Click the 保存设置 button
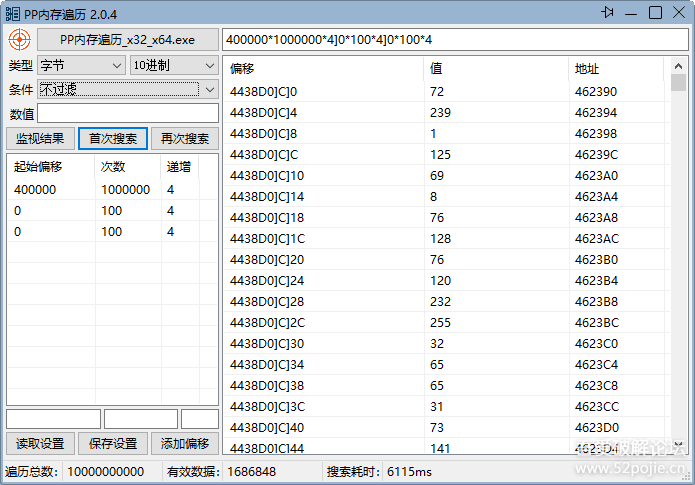The image size is (695, 485). tap(113, 444)
